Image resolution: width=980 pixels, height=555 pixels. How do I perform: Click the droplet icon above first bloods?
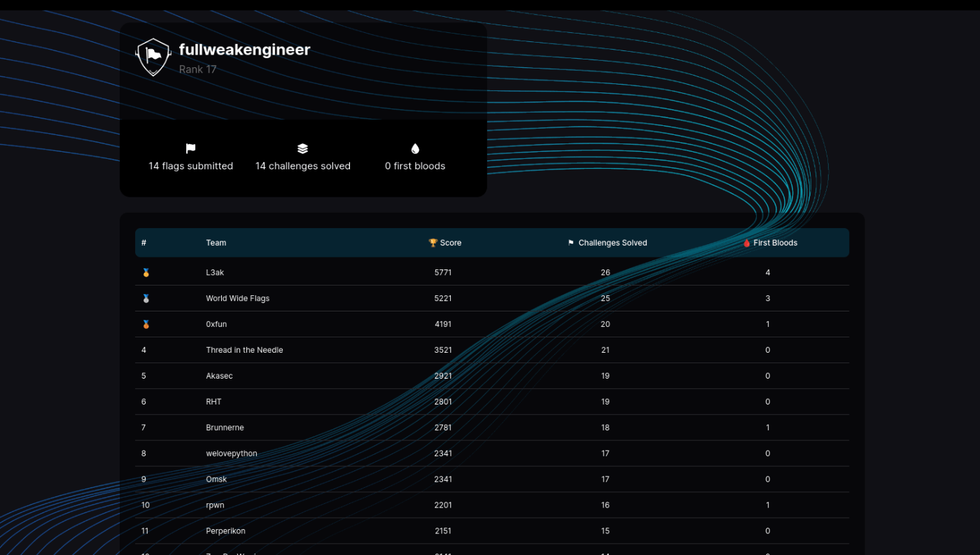point(415,148)
